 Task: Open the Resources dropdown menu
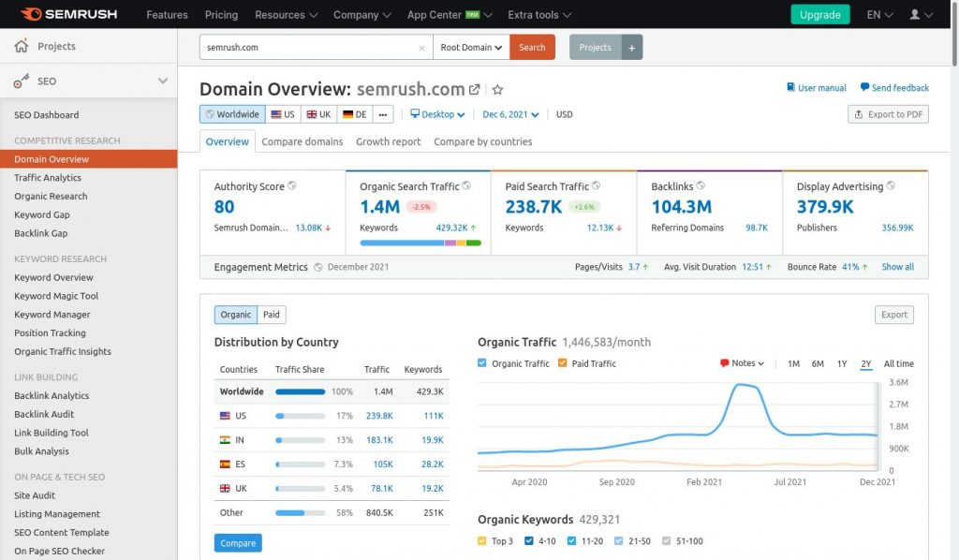pos(287,15)
